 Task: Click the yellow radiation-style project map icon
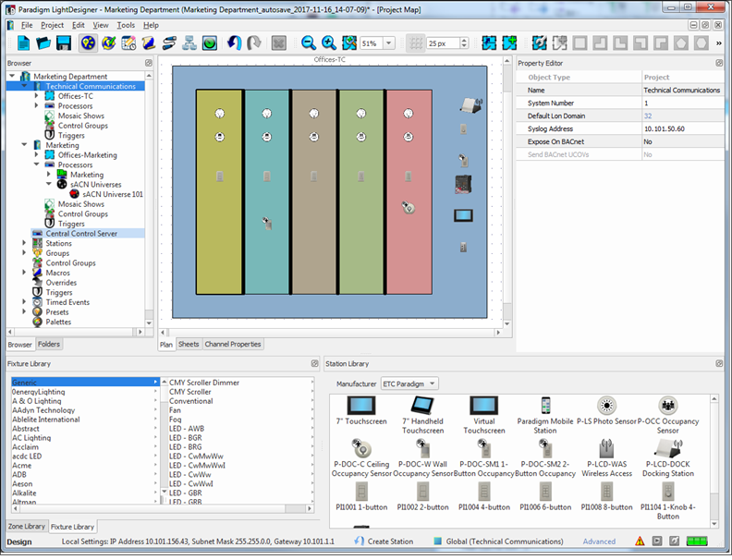88,43
